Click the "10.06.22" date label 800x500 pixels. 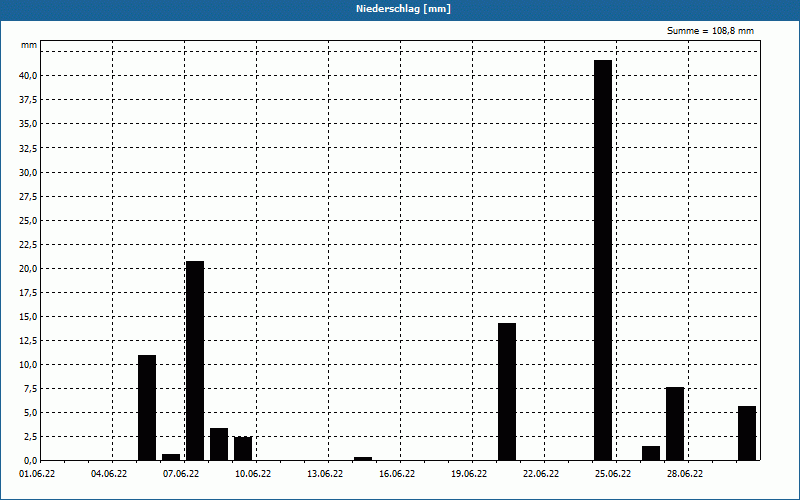point(253,474)
